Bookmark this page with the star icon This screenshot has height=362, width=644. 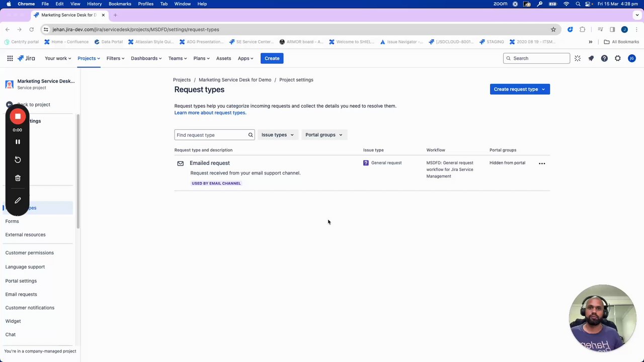553,30
